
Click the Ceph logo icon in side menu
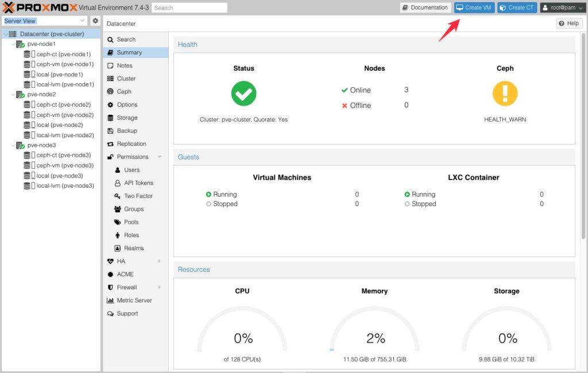click(110, 91)
